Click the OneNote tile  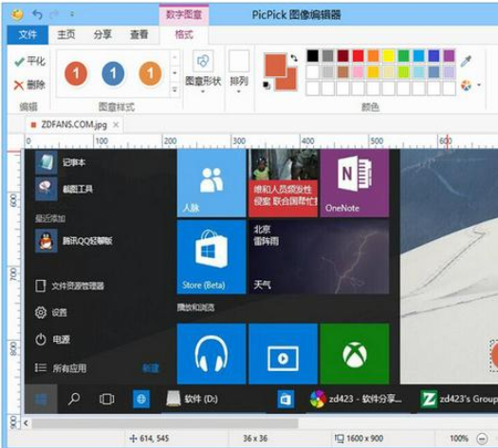(355, 183)
